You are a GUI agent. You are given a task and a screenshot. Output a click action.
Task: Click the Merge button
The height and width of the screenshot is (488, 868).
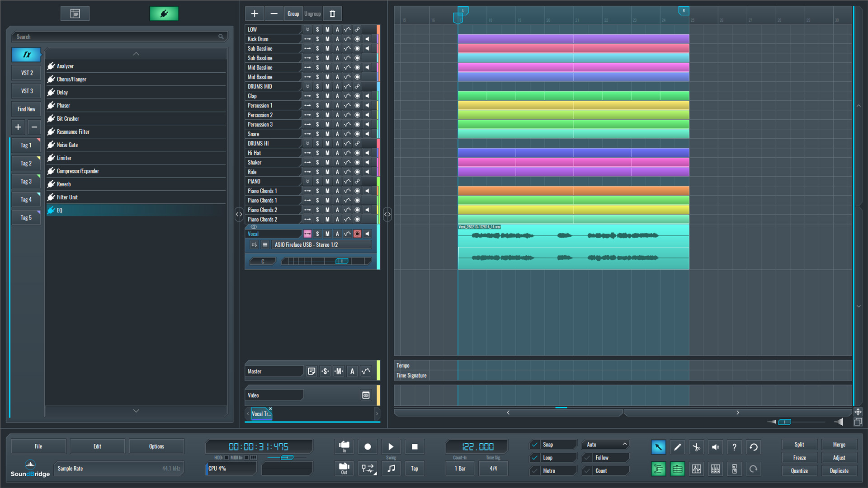coord(839,445)
